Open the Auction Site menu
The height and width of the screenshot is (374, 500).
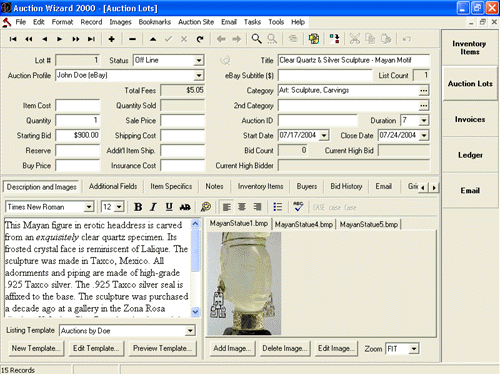[196, 22]
